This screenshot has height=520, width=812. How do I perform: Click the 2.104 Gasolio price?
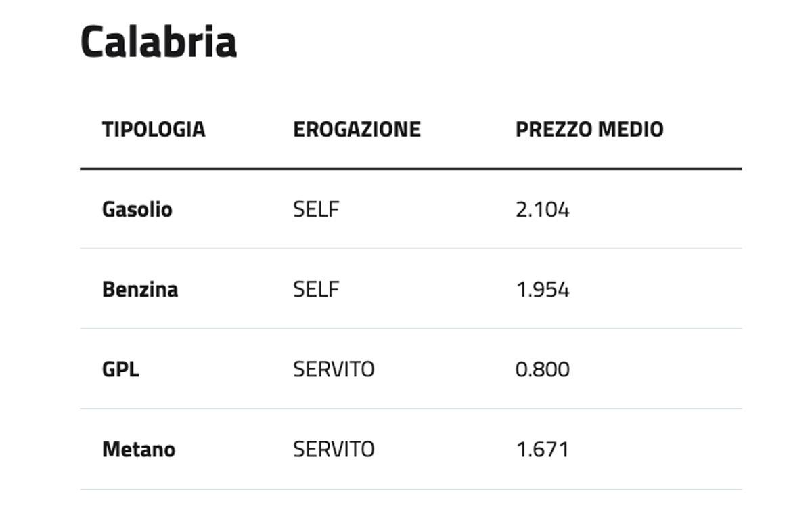point(543,209)
